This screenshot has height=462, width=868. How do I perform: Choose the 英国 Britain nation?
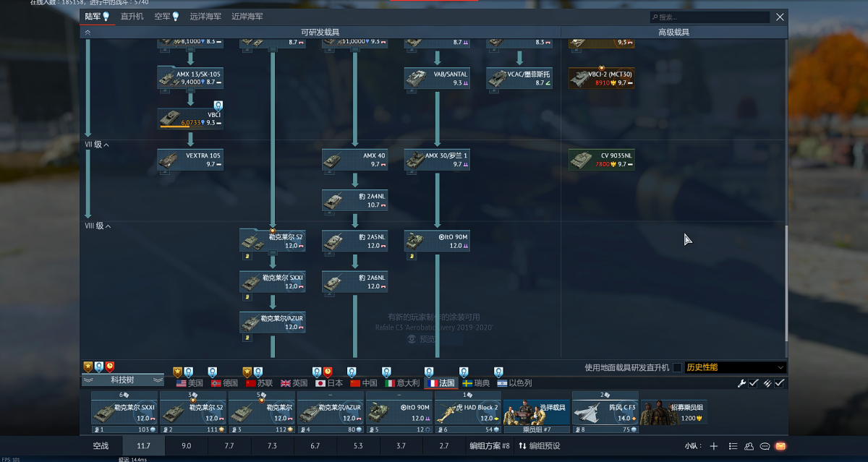294,383
